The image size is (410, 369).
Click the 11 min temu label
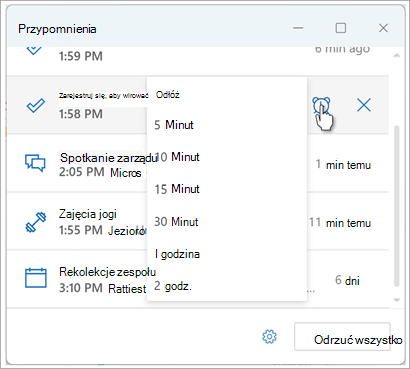coord(340,223)
